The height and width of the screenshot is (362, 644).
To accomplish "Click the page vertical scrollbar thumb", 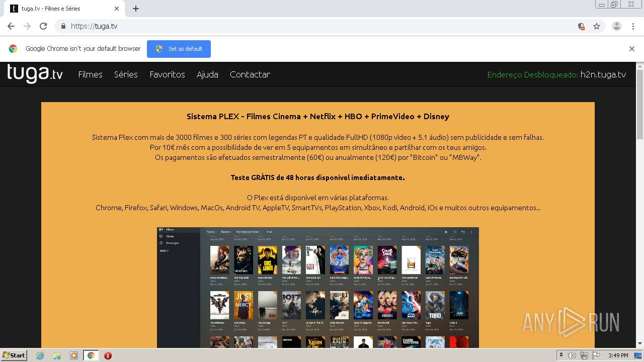I will (640, 106).
